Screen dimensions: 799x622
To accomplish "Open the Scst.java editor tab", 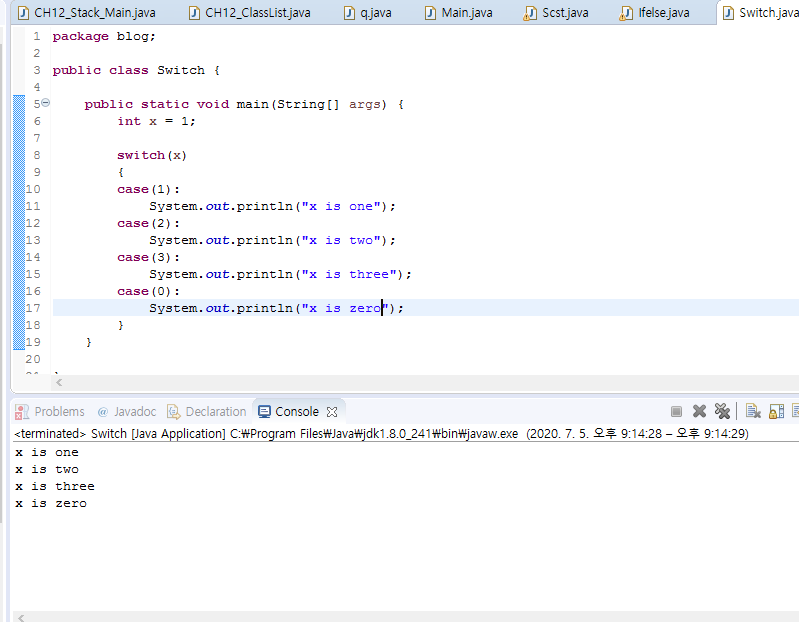I will (x=556, y=13).
